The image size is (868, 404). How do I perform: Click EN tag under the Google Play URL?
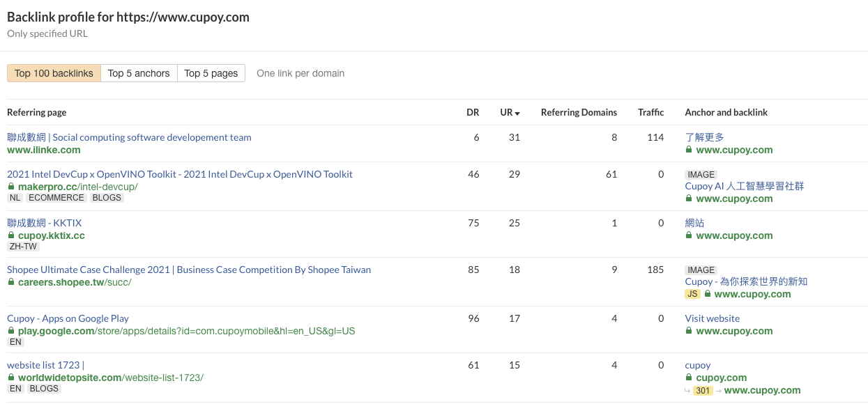tap(15, 342)
